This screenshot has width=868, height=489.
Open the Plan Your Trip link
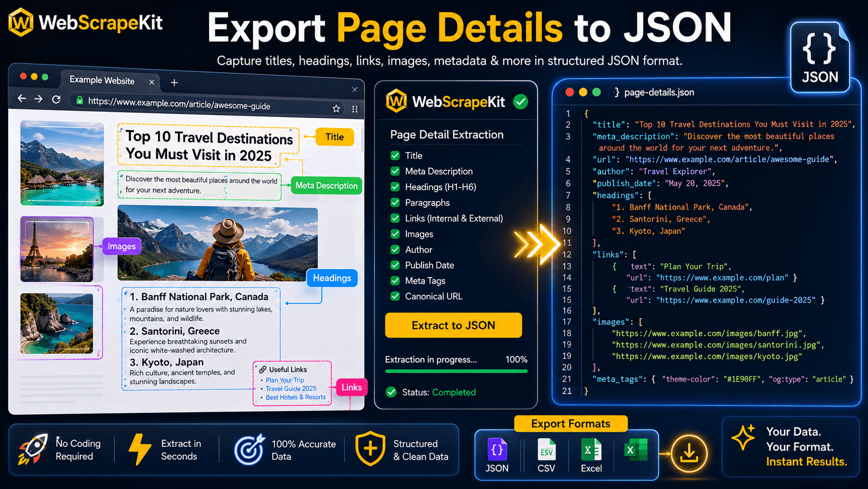pyautogui.click(x=285, y=380)
